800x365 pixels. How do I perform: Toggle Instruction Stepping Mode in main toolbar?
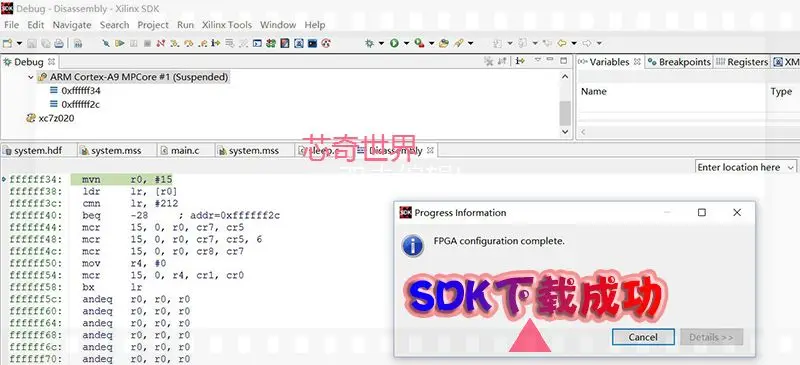pos(216,43)
